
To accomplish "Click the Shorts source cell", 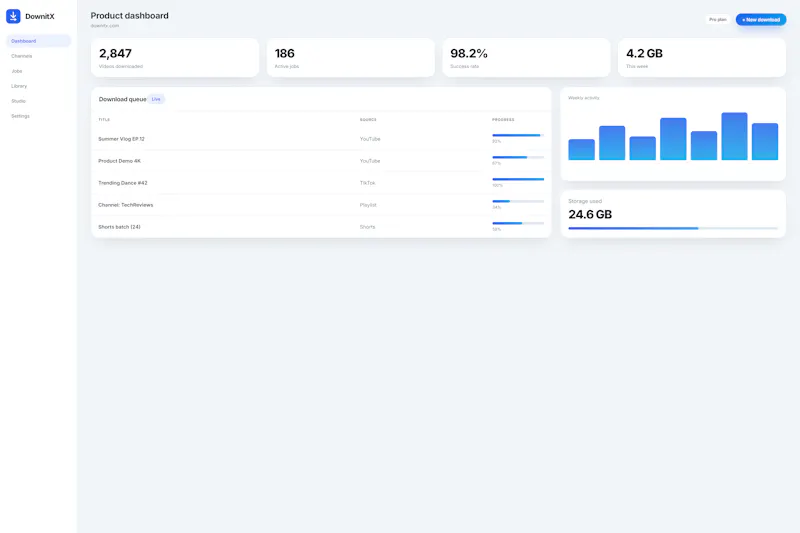I will (x=367, y=226).
